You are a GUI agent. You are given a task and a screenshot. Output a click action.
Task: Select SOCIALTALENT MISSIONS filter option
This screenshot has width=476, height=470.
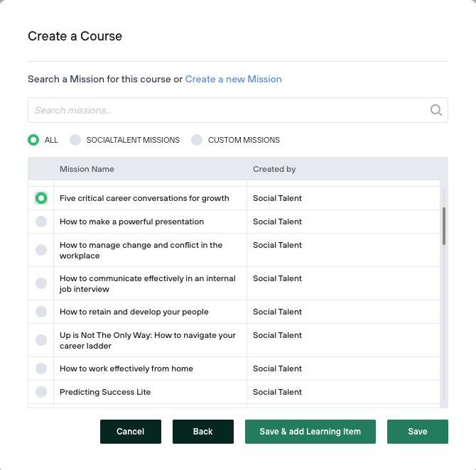pos(75,140)
